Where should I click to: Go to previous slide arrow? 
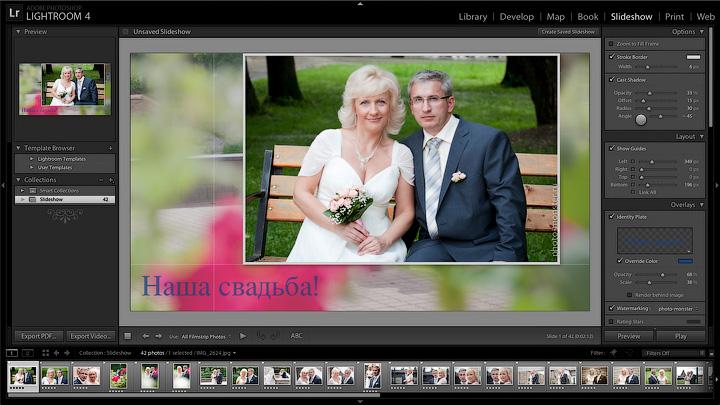146,336
